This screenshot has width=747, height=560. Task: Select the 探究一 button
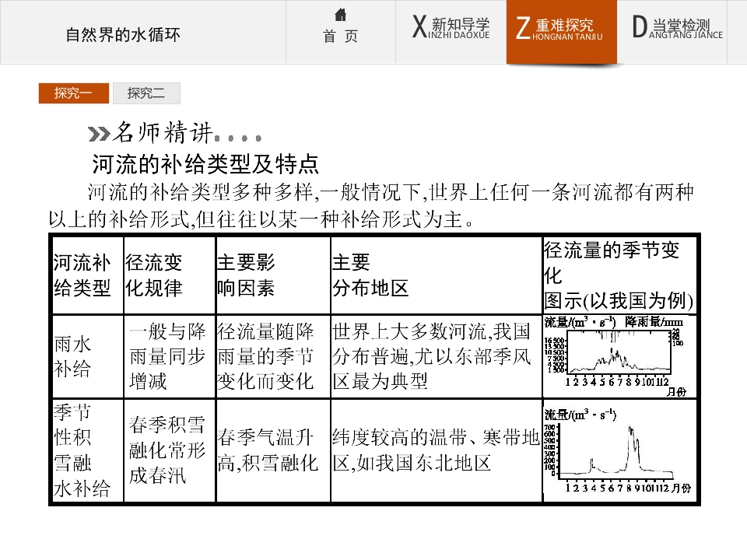74,93
